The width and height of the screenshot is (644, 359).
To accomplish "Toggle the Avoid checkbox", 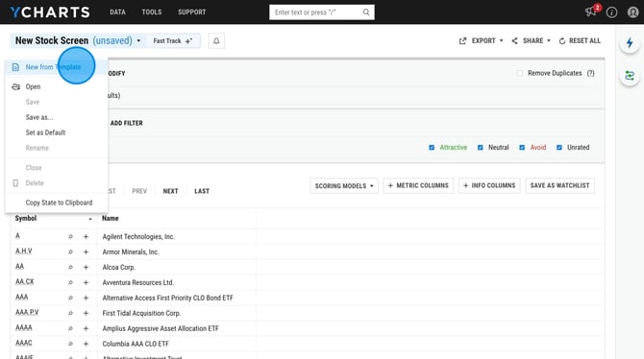I will 522,147.
